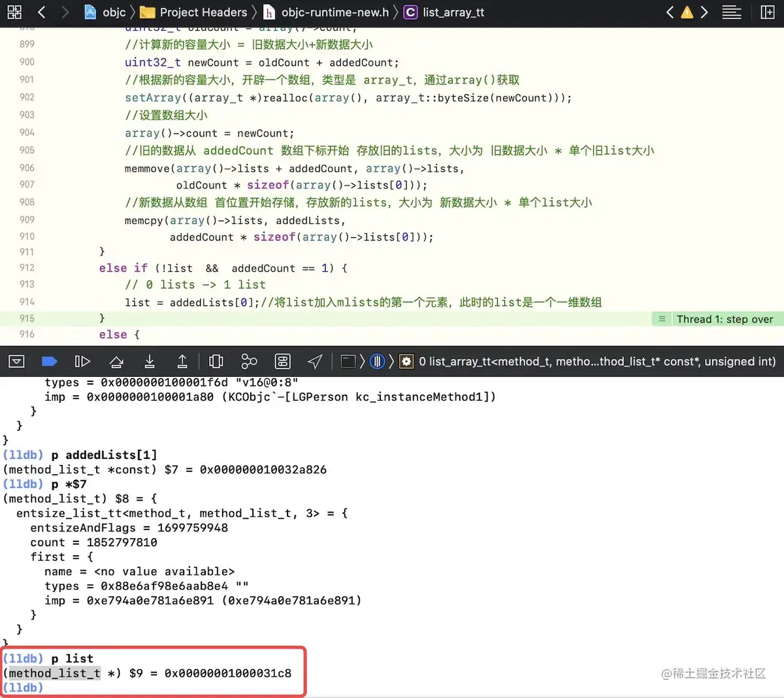Select the objc project breadcrumb
This screenshot has width=784, height=698.
coord(105,12)
